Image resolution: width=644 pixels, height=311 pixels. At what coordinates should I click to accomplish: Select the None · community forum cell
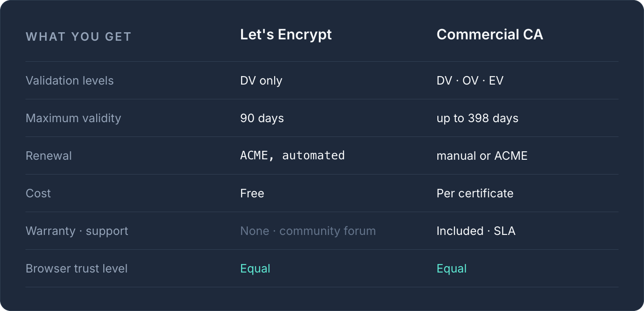[x=308, y=231]
